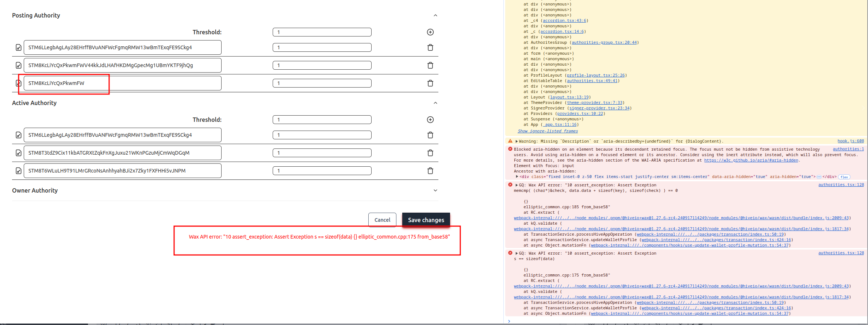Collapse the Active Authority section

click(x=435, y=103)
